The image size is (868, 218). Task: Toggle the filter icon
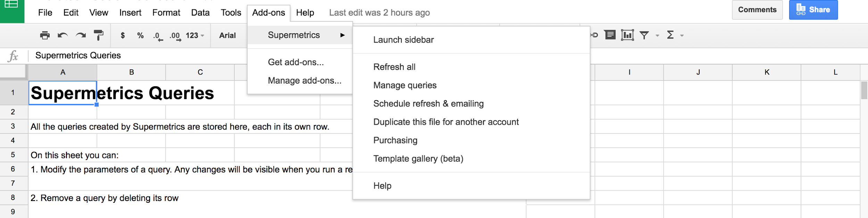pos(644,35)
